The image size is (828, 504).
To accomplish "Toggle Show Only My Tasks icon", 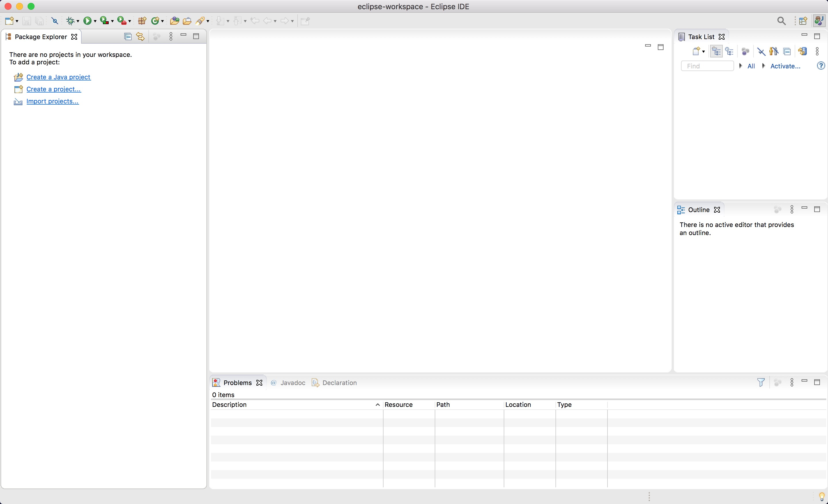I will click(x=774, y=51).
